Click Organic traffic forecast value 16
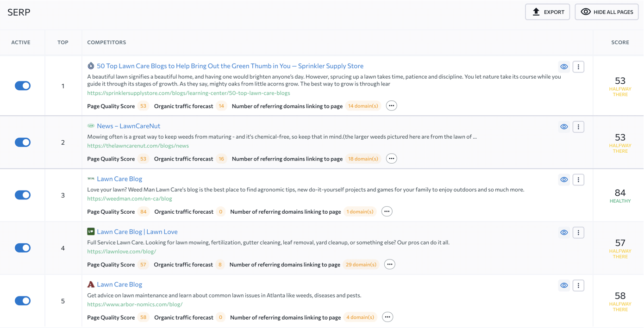 221,159
